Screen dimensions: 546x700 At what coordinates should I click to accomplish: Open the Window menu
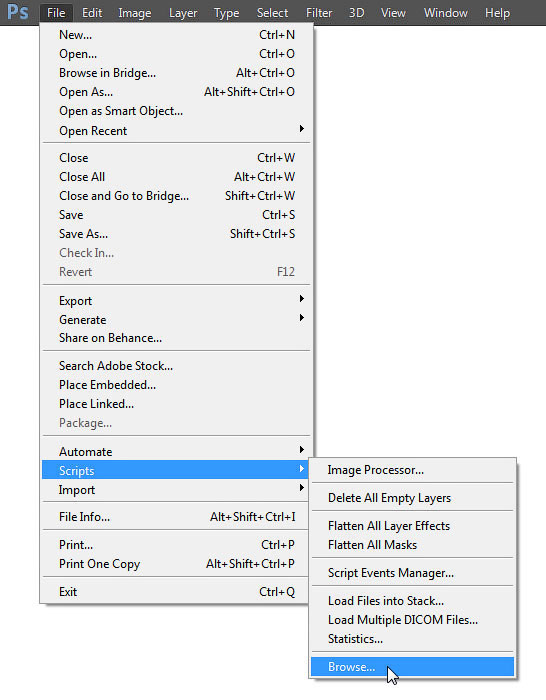point(446,13)
